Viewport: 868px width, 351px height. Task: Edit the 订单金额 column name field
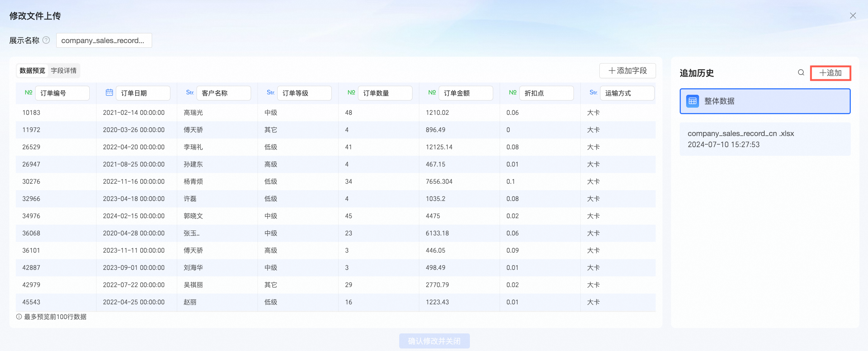click(x=466, y=93)
